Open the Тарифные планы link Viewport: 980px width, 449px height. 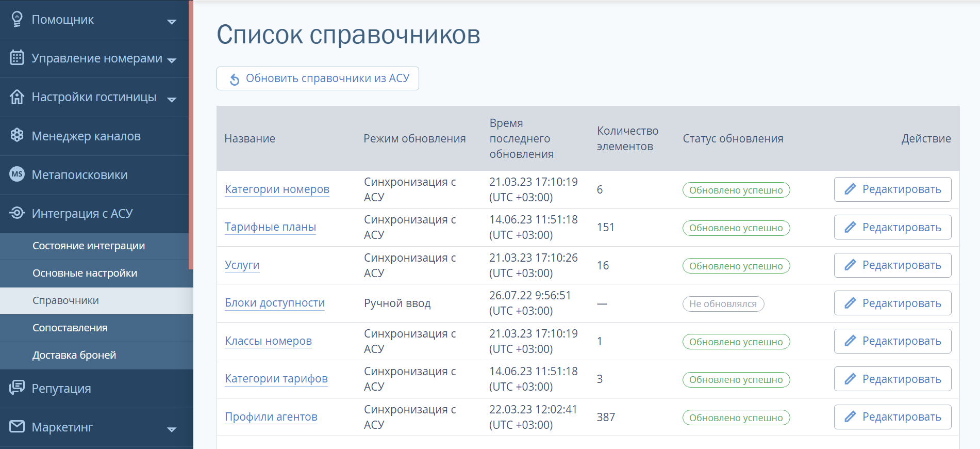pyautogui.click(x=270, y=227)
